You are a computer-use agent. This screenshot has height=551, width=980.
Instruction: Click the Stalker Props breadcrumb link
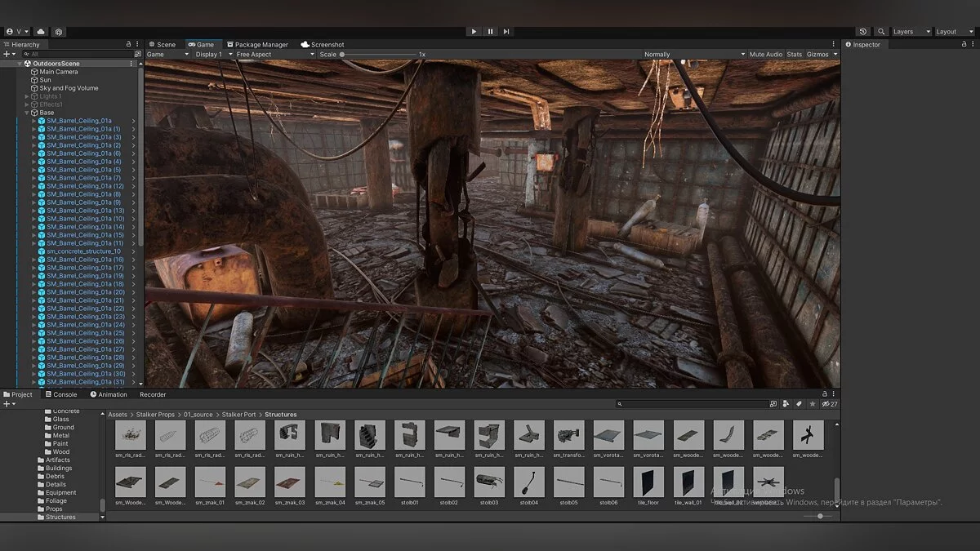tap(155, 415)
